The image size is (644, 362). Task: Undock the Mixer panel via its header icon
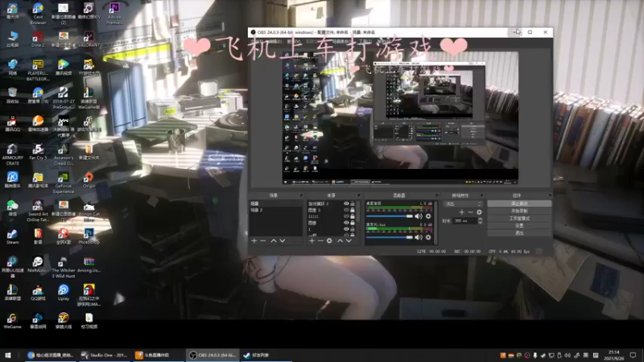(436, 195)
